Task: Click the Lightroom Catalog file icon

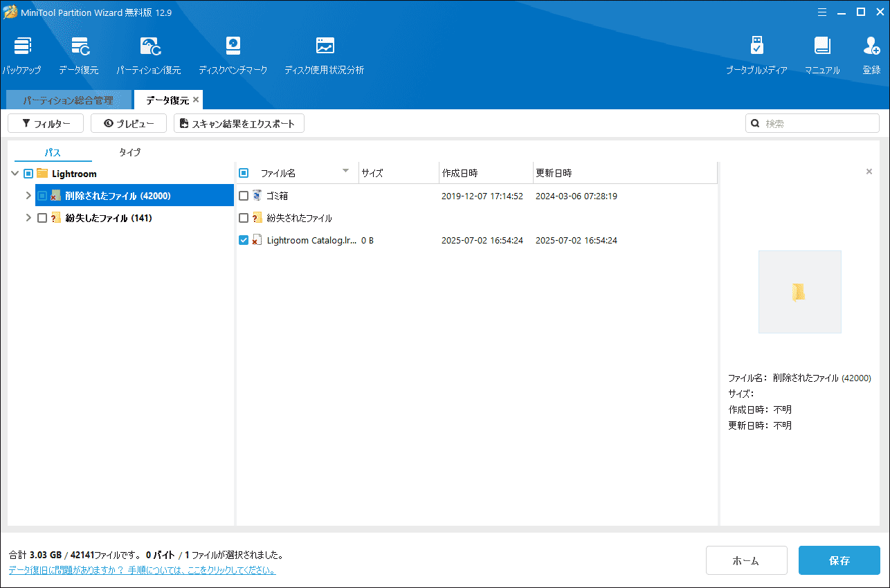Action: [x=257, y=240]
